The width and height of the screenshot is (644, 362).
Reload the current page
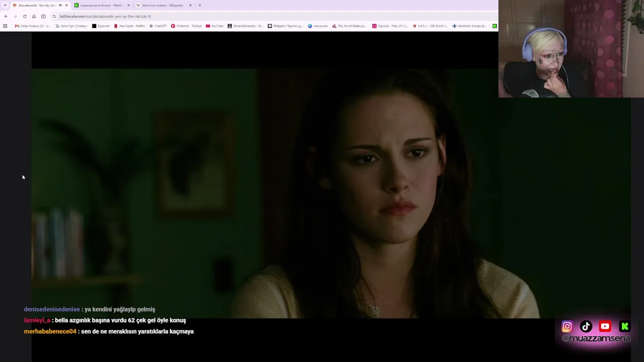point(25,16)
